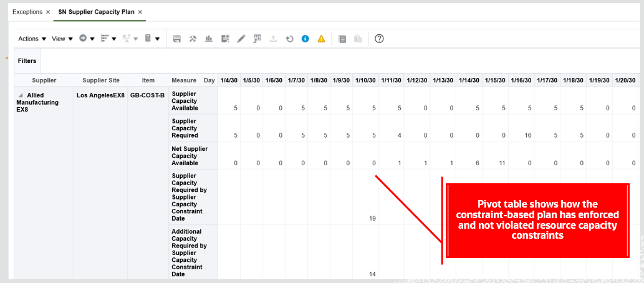The image size is (644, 283).
Task: Click the Supplier Site column header
Action: pos(101,80)
